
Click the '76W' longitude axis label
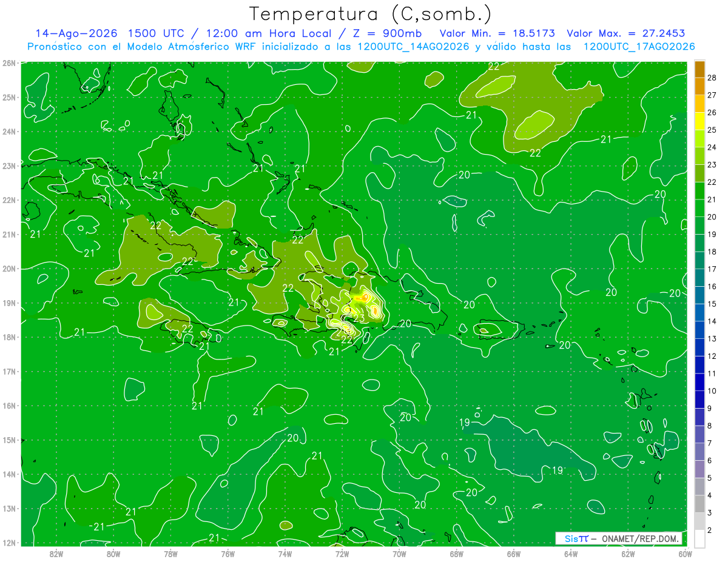[227, 554]
